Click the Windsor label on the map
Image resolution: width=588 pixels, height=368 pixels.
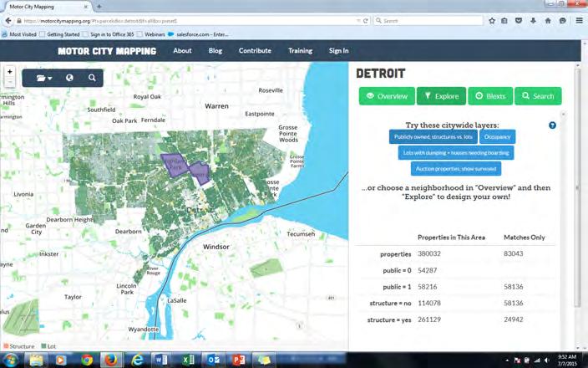(x=216, y=247)
